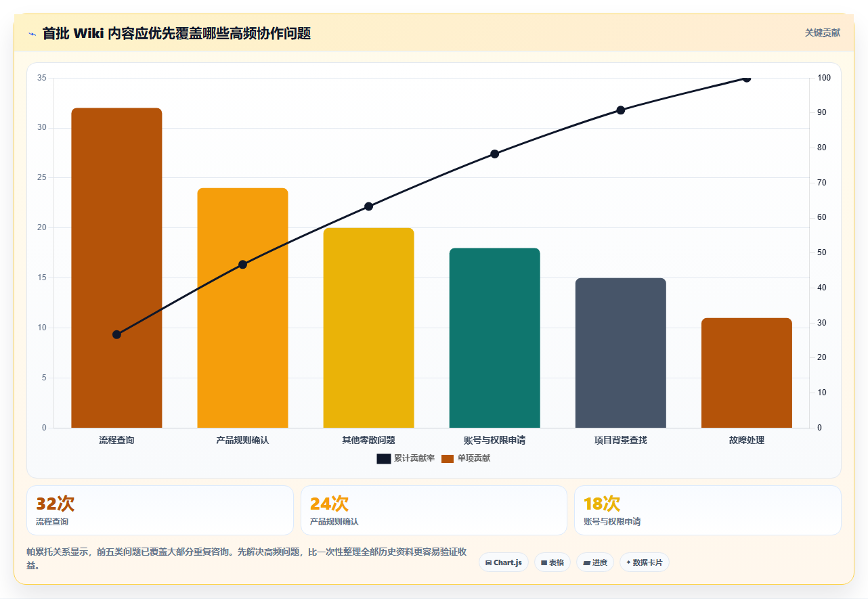Click the gray 项目背景查找 bar
Image resolution: width=868 pixels, height=599 pixels.
[x=620, y=353]
